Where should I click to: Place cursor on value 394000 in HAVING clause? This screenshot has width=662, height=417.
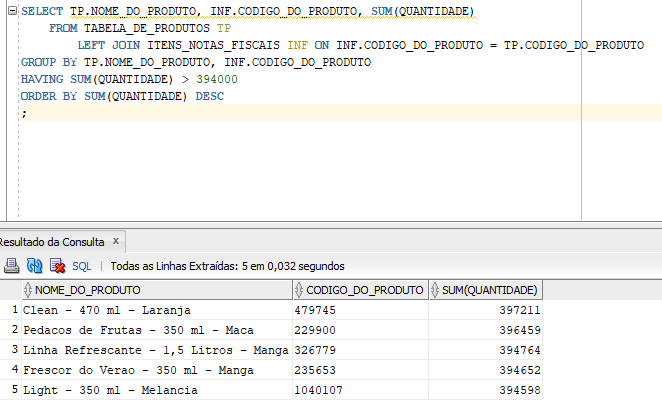tap(217, 79)
